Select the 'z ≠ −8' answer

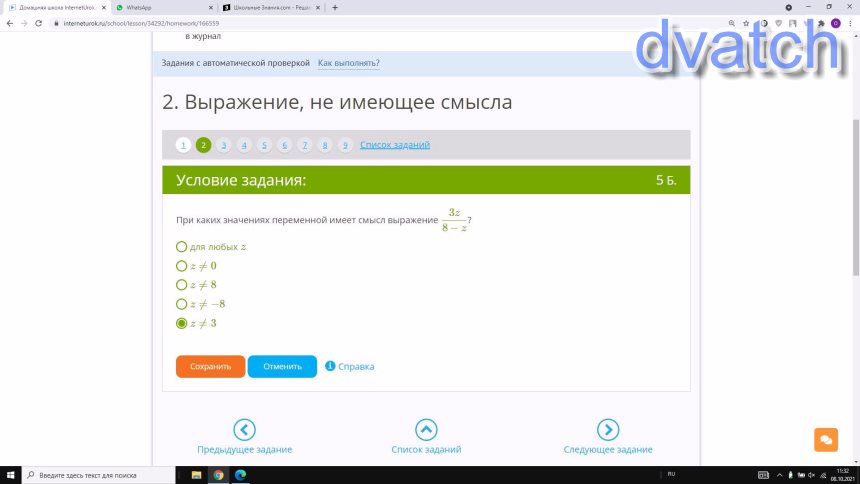[181, 304]
